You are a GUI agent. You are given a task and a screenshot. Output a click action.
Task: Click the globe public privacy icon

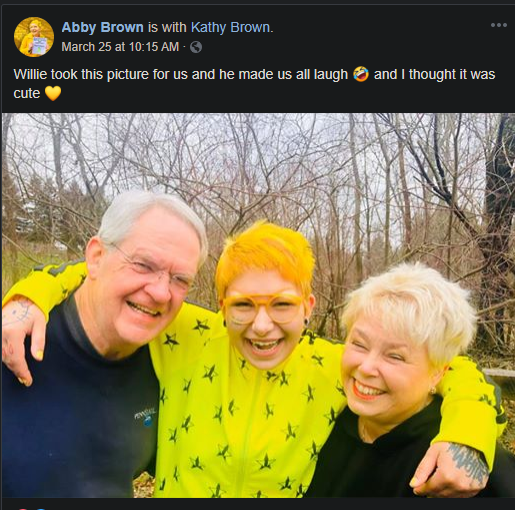coord(196,47)
